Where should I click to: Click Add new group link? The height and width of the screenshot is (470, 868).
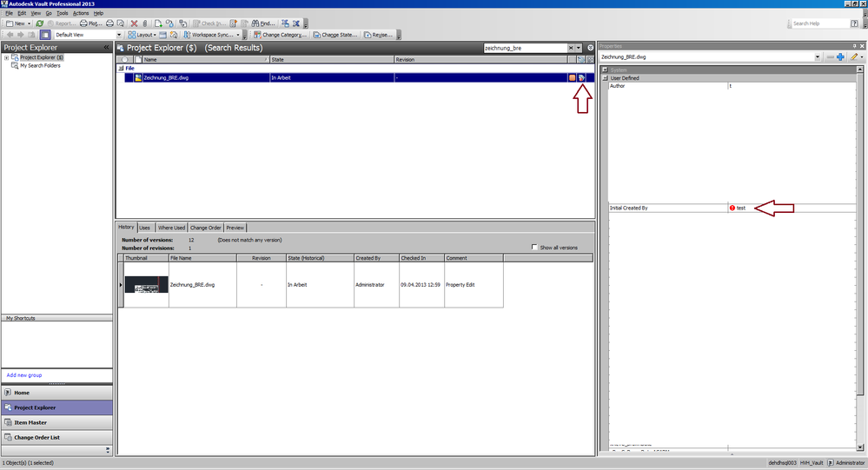pos(23,374)
